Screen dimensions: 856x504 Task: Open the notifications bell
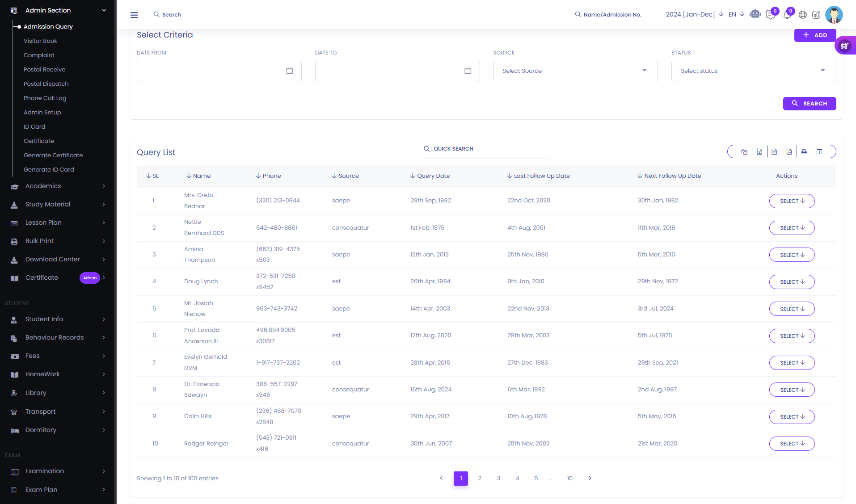(787, 15)
